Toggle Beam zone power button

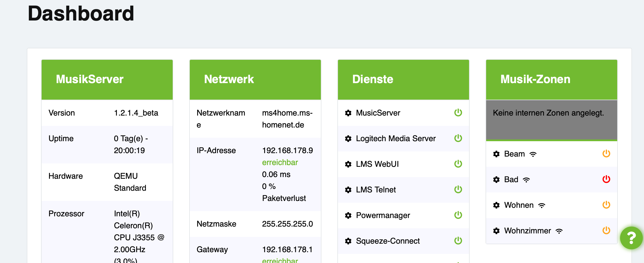(606, 154)
